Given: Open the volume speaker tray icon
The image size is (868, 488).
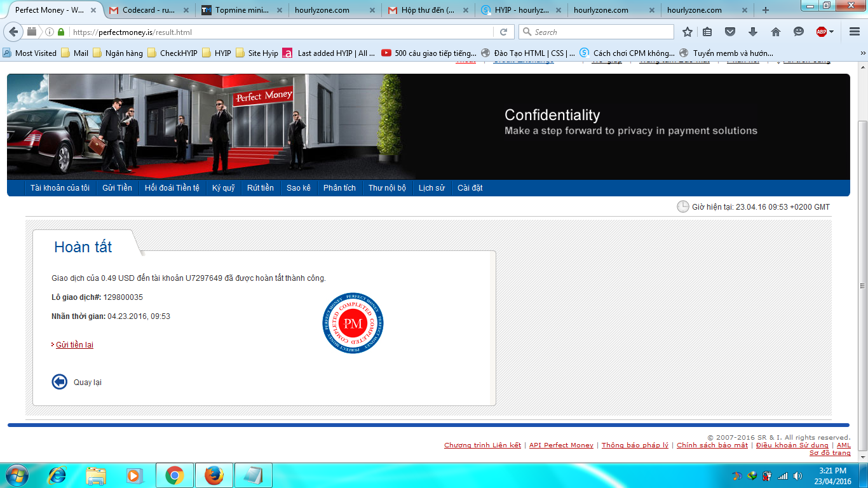Looking at the screenshot, I should 797,475.
